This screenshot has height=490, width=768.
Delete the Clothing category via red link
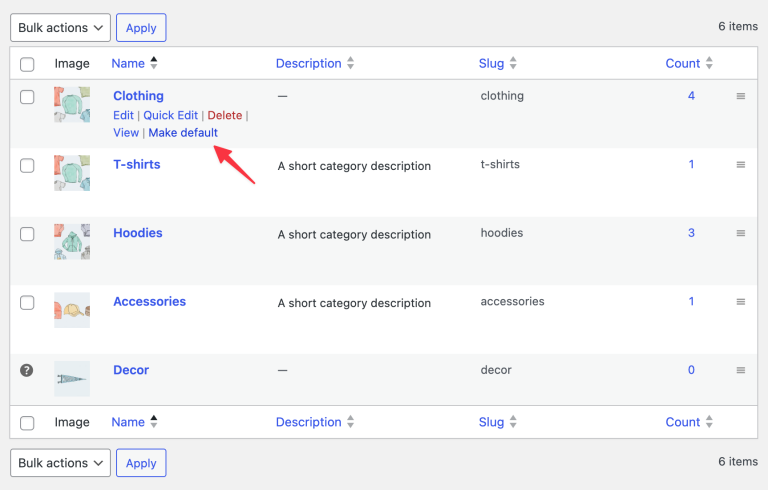coord(225,116)
